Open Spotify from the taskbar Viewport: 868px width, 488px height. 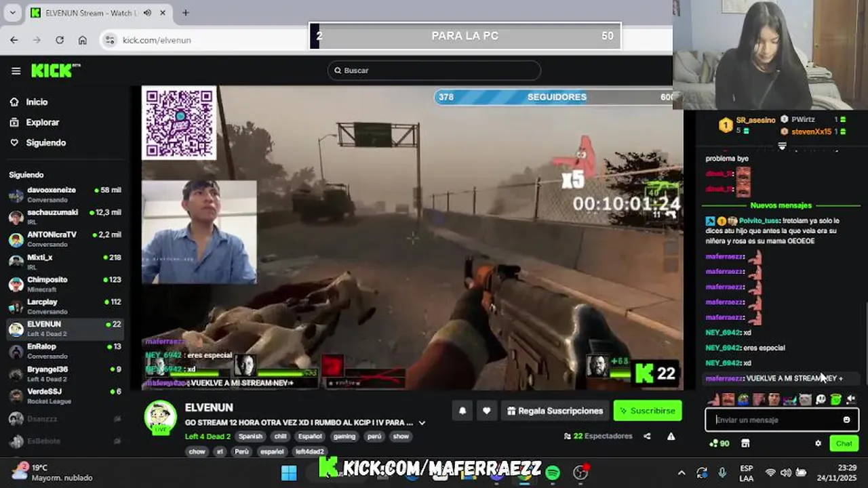point(553,472)
